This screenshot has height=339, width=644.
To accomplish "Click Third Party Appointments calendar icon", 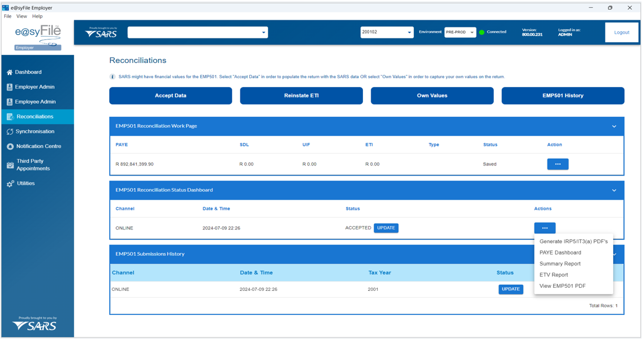I will click(10, 164).
